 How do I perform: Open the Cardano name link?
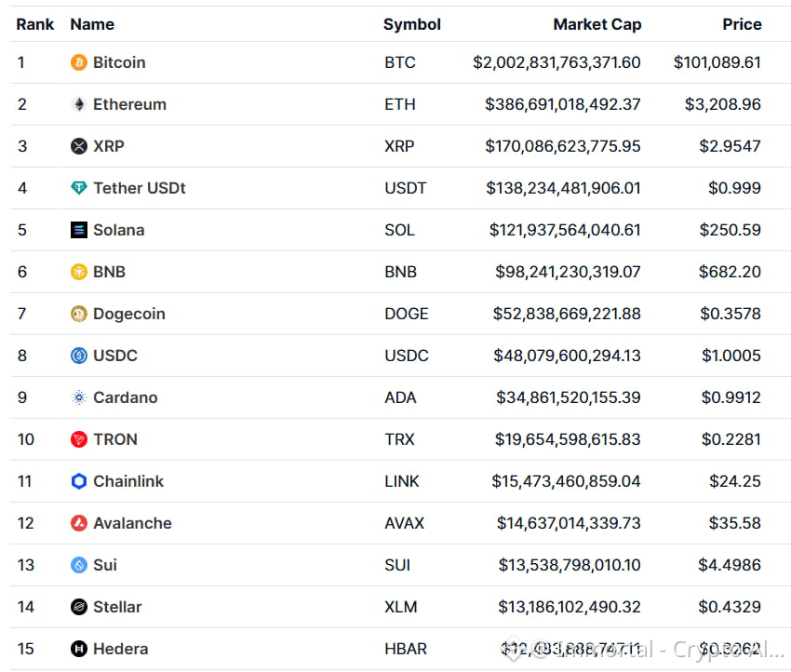[x=126, y=397]
